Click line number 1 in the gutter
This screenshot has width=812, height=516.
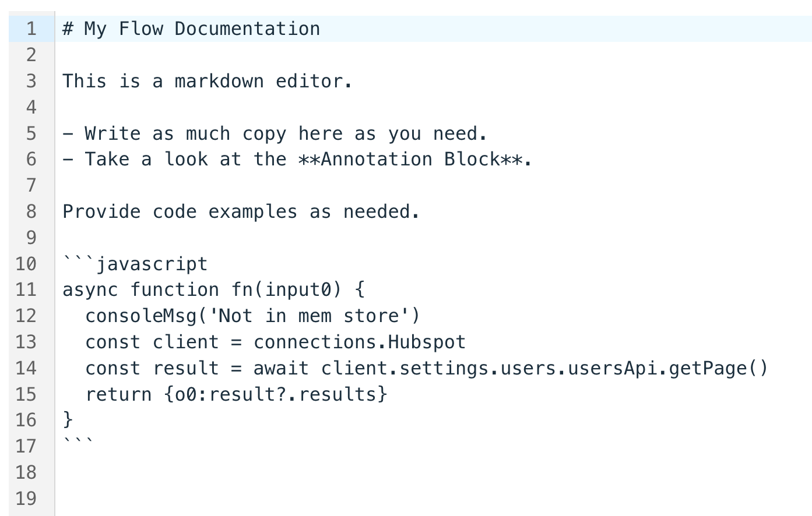coord(31,29)
